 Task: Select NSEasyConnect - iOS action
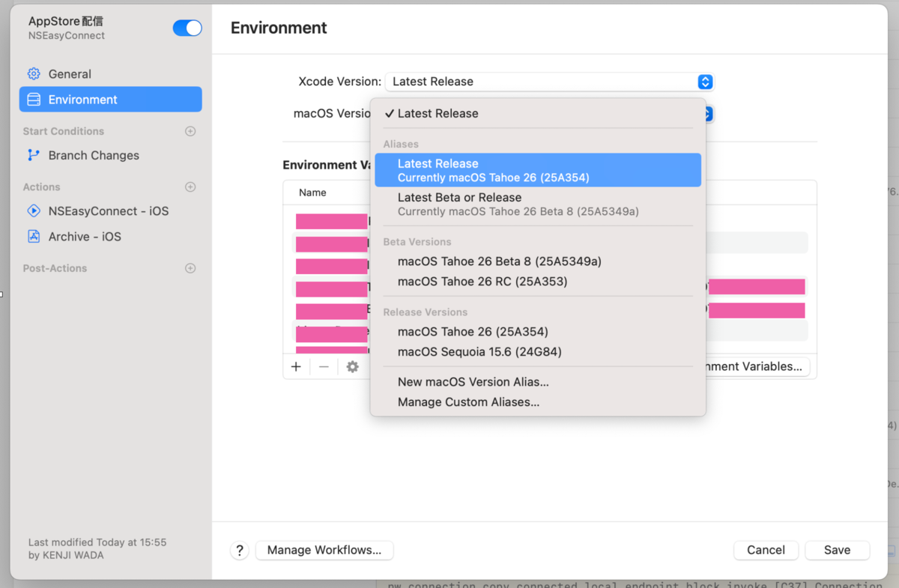tap(110, 211)
